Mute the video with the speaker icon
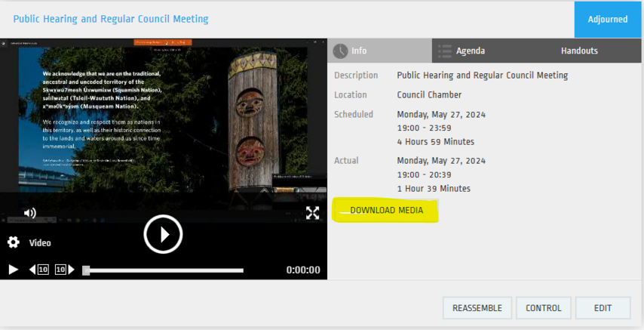Image resolution: width=644 pixels, height=330 pixels. click(30, 213)
